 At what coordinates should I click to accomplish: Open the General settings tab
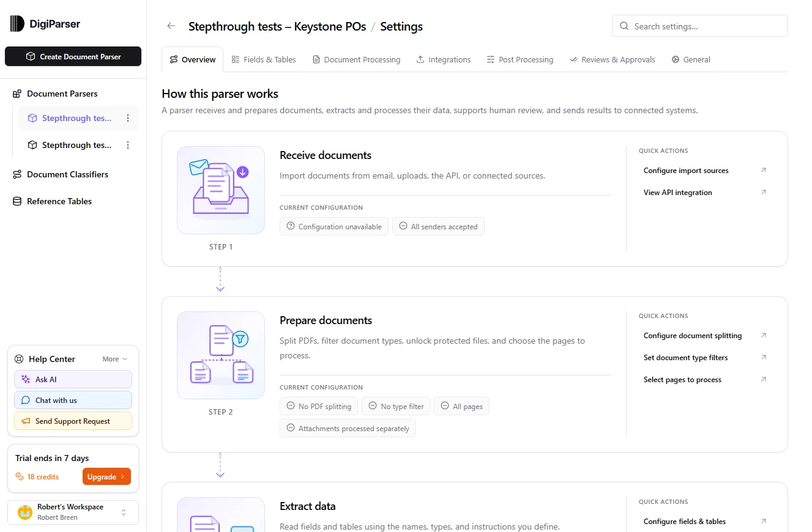(691, 59)
